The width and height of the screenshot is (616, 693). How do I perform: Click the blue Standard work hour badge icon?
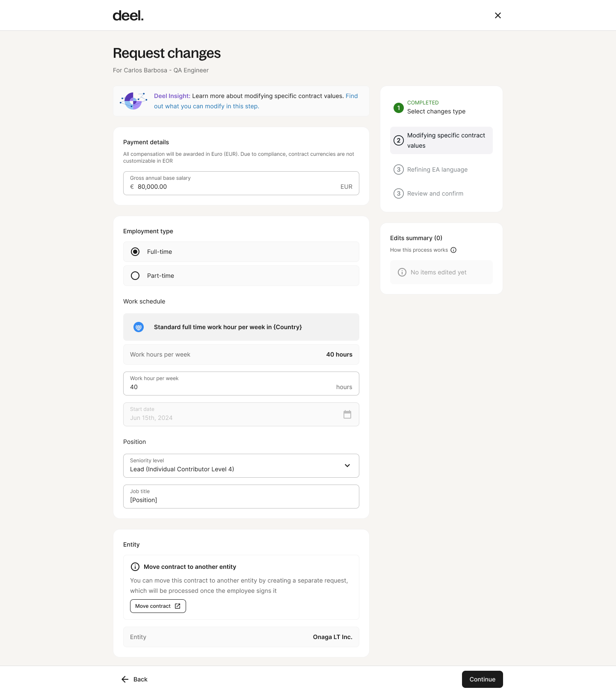[x=139, y=327]
